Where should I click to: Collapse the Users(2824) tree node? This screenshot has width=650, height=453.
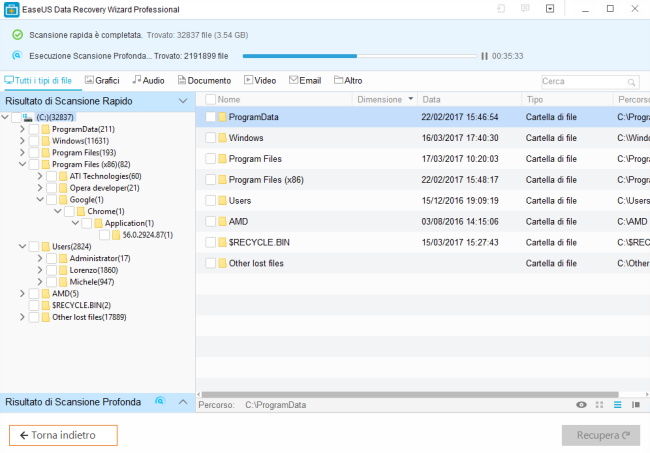pos(22,247)
